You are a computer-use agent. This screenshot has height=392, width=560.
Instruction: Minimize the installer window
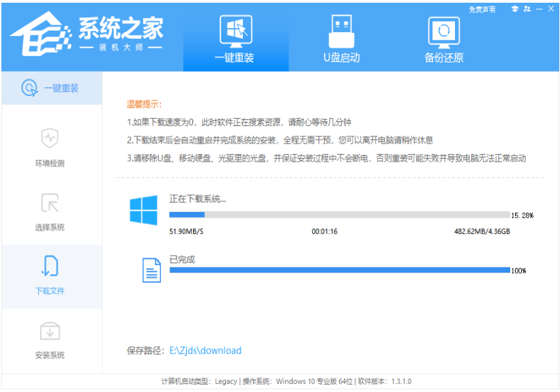click(539, 9)
